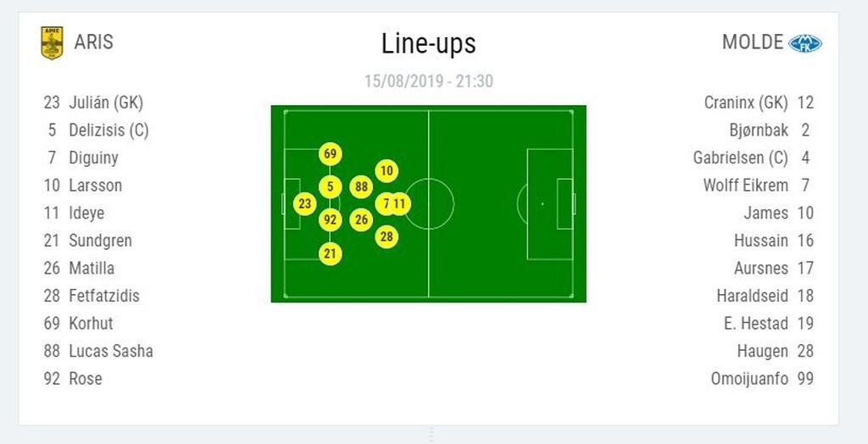Click the Line-ups heading
868x444 pixels.
(x=429, y=43)
